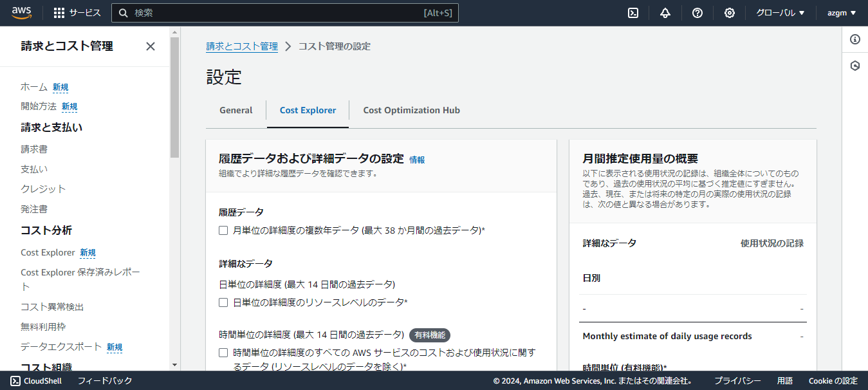Open the CloudShell terminal icon in top bar
The width and height of the screenshot is (868, 390).
point(633,12)
